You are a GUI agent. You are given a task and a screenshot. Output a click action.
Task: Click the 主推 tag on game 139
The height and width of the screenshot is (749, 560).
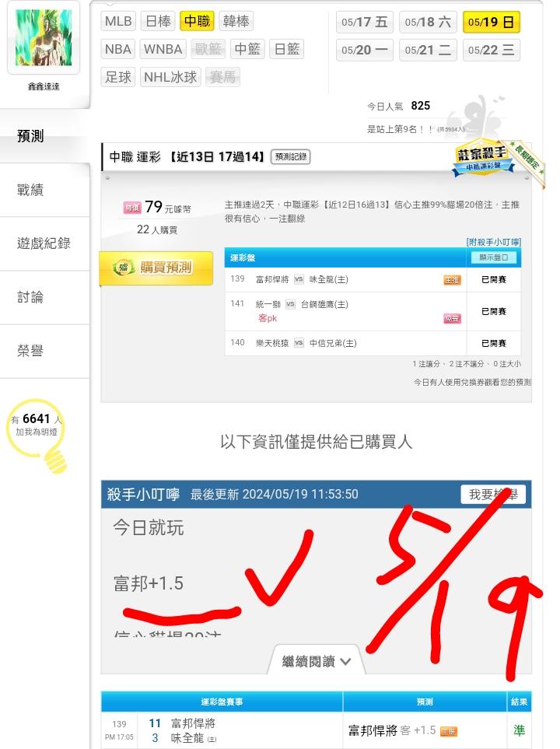pos(452,281)
